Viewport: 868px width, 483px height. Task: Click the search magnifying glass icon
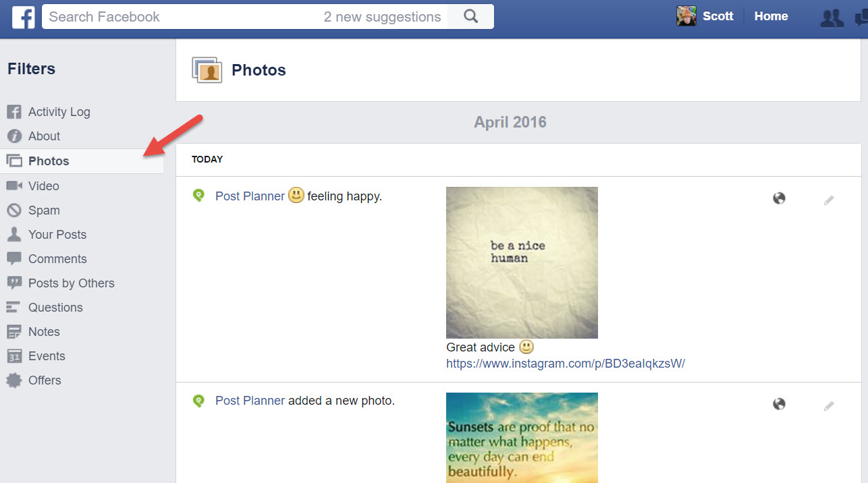point(470,16)
